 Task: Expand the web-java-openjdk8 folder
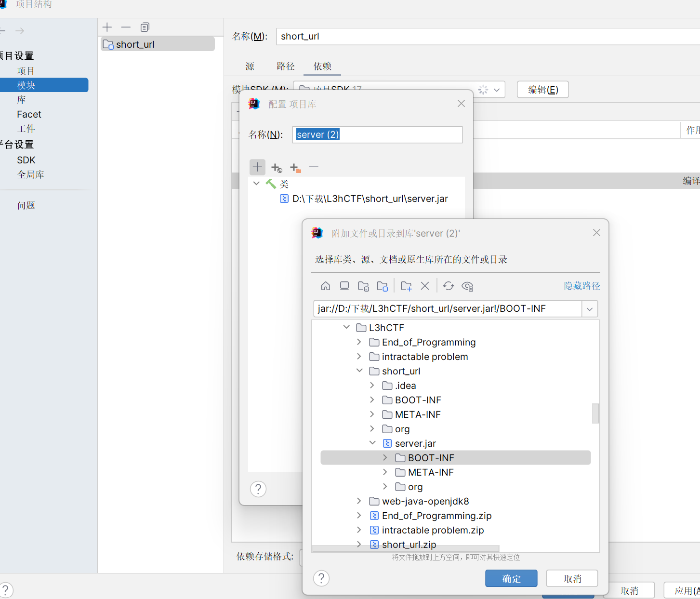[x=359, y=501]
